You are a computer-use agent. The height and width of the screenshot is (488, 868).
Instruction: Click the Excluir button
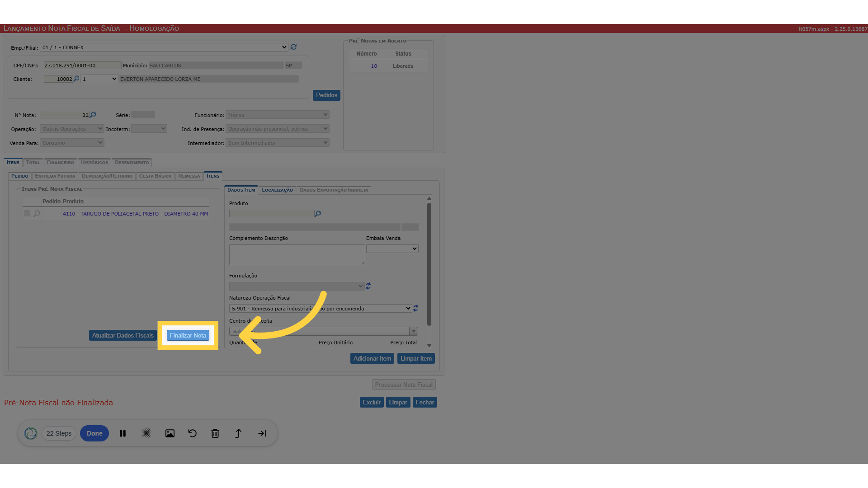(x=372, y=402)
